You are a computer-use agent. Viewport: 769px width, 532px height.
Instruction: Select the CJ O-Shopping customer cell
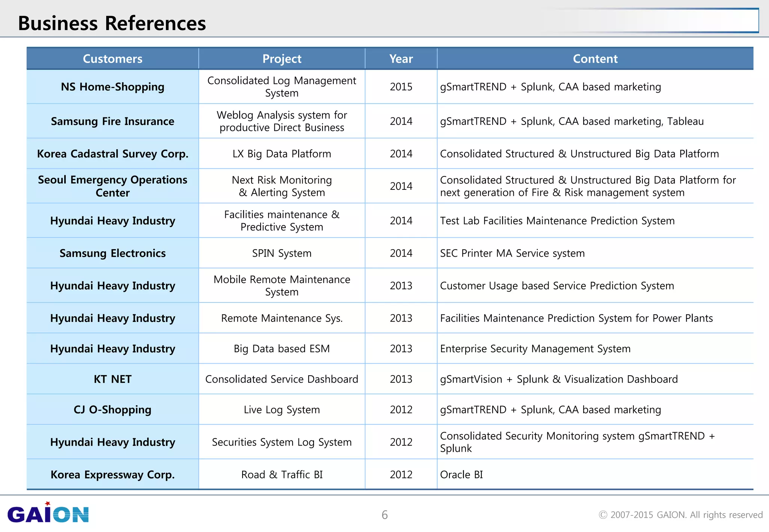[x=112, y=410]
